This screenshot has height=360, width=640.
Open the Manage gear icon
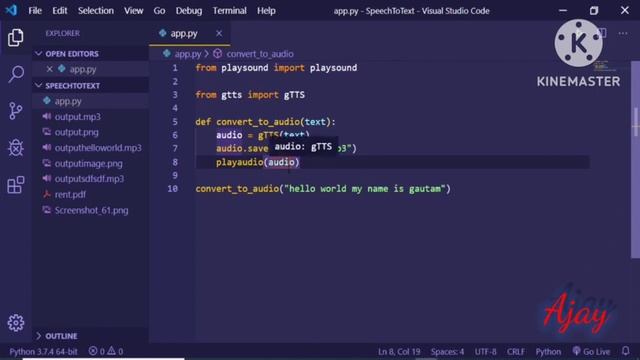(16, 323)
